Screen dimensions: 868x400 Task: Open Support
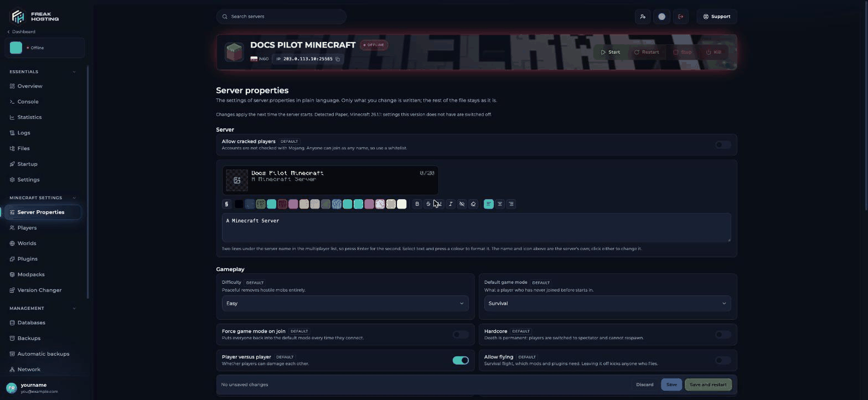click(717, 17)
